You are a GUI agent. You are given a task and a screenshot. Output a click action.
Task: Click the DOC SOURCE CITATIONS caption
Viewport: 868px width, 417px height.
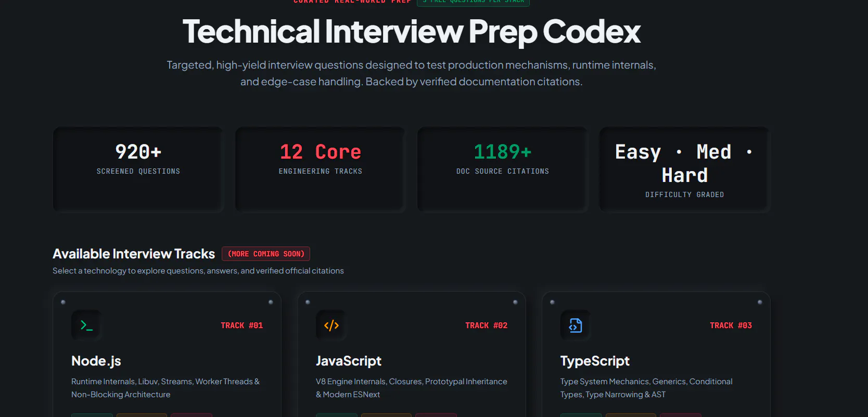tap(503, 171)
